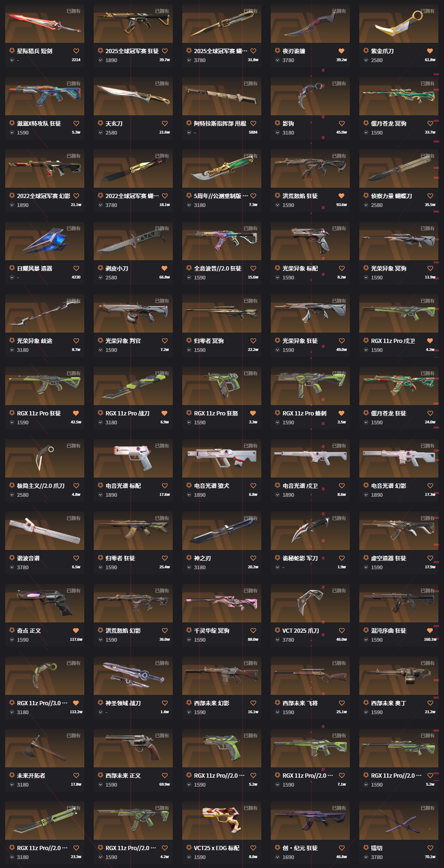Click the 西部未来 正义 skin name

coord(123,775)
